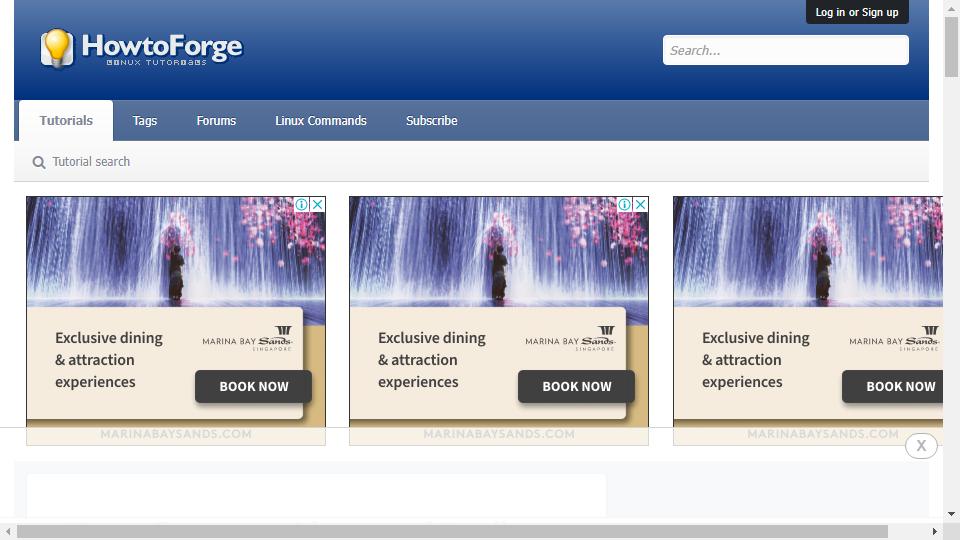Go to the Forums tab
960x540 pixels.
pyautogui.click(x=216, y=121)
